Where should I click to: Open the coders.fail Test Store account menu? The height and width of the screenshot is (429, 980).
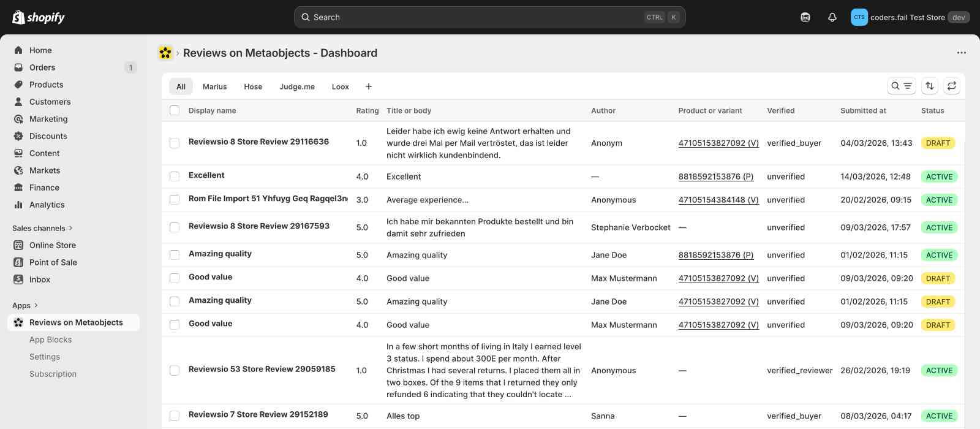pos(909,17)
